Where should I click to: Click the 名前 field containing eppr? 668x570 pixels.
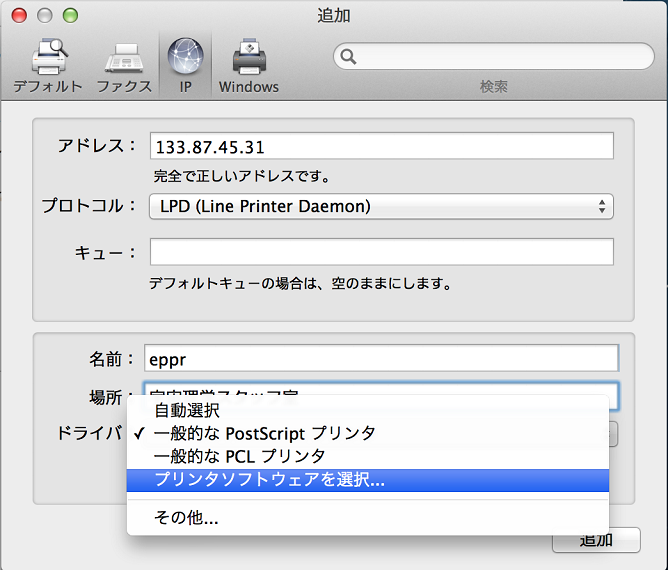tap(381, 357)
